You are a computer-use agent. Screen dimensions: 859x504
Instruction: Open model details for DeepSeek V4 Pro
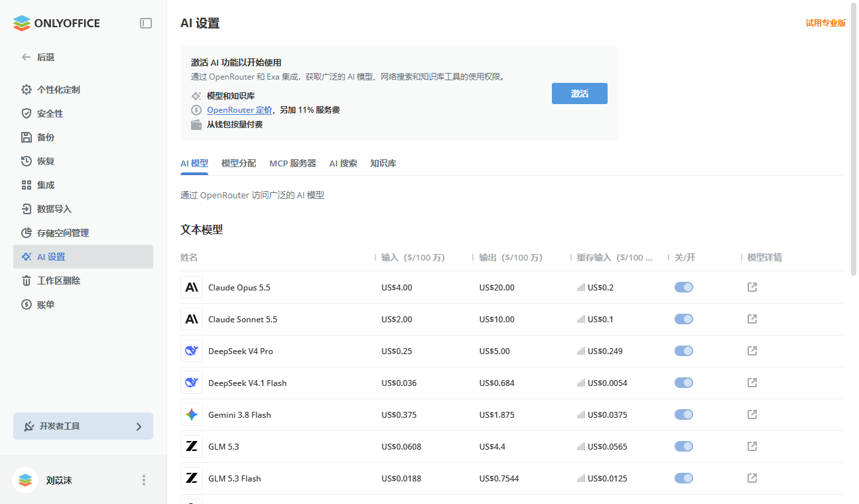(x=752, y=351)
